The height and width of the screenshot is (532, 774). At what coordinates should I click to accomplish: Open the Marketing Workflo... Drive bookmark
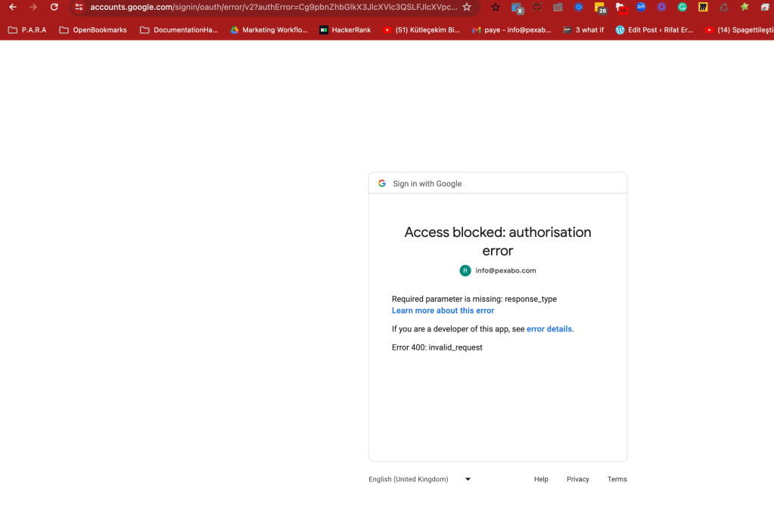(x=269, y=30)
